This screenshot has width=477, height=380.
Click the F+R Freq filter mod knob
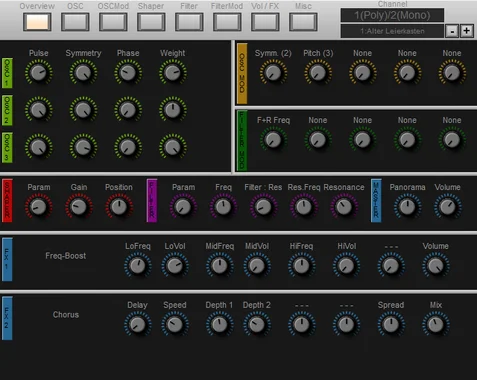[273, 140]
